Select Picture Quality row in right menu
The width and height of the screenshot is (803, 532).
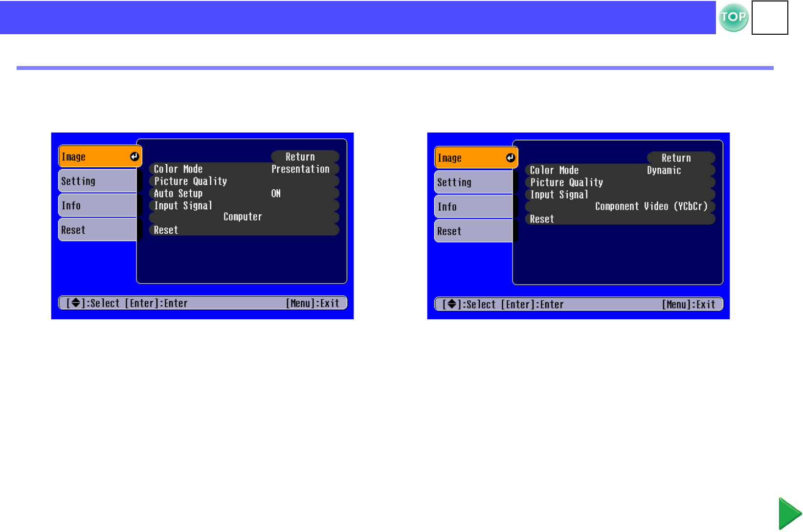pyautogui.click(x=620, y=182)
